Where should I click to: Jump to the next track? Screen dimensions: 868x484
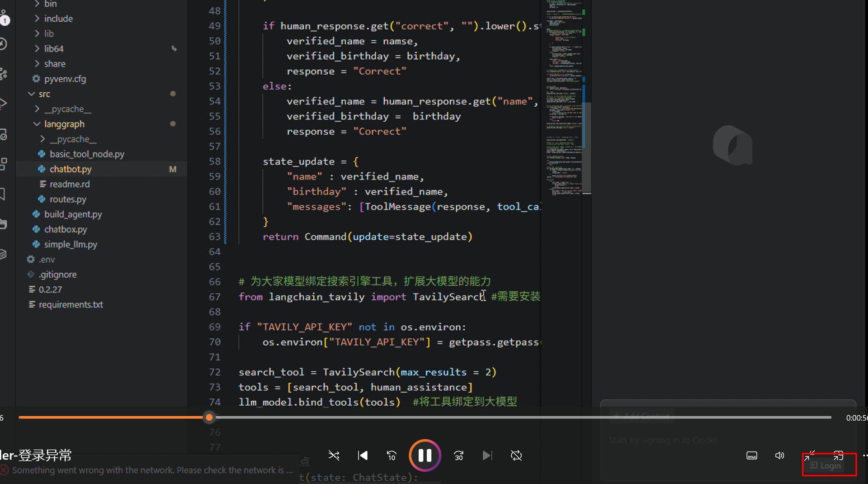pyautogui.click(x=487, y=456)
